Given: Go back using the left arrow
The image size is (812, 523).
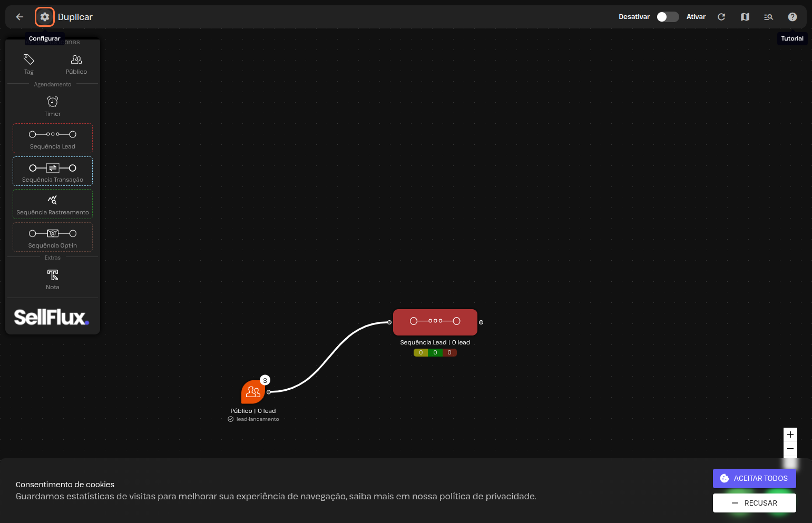Looking at the screenshot, I should [19, 17].
